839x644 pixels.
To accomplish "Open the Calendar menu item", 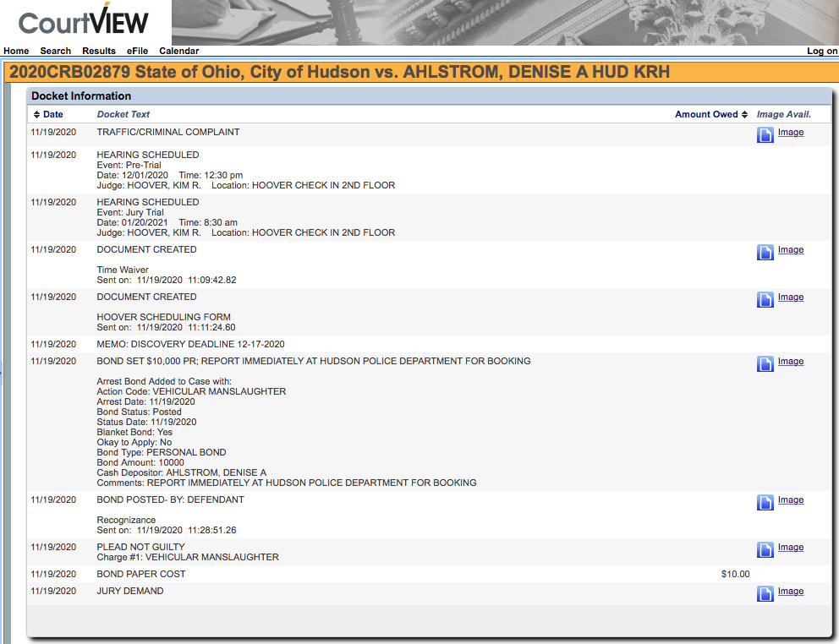I will click(x=178, y=51).
